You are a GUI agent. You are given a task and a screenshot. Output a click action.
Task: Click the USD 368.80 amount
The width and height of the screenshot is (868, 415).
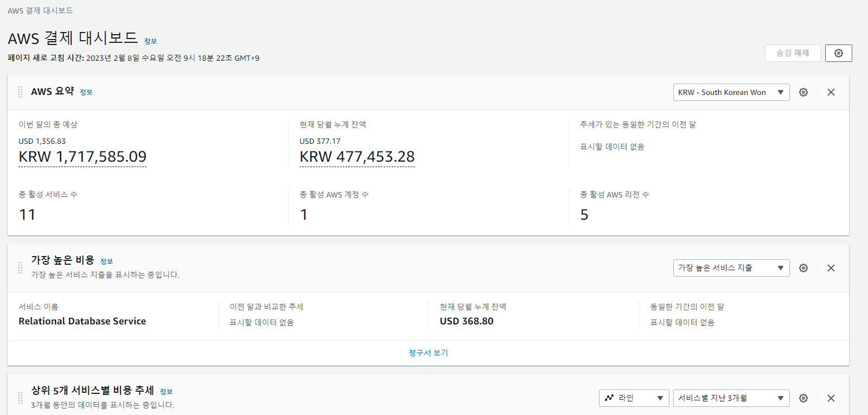coord(467,321)
